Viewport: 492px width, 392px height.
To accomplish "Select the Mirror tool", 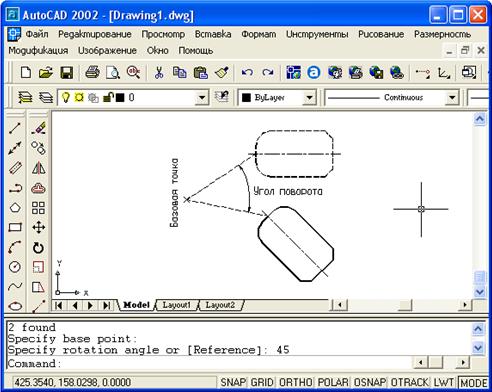I will point(39,168).
